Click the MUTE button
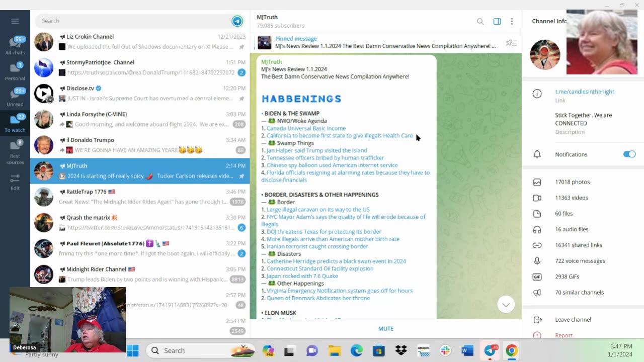The width and height of the screenshot is (644, 362). click(386, 329)
